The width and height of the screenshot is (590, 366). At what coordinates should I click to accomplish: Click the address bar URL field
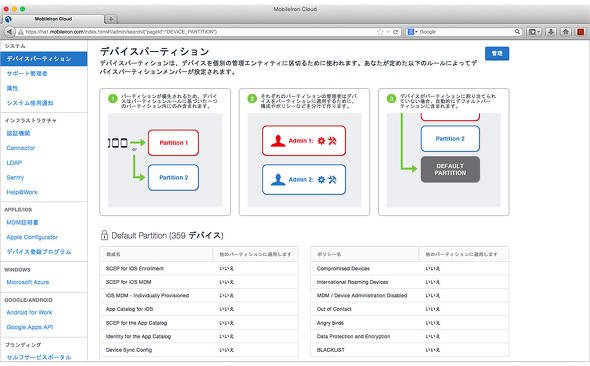199,32
